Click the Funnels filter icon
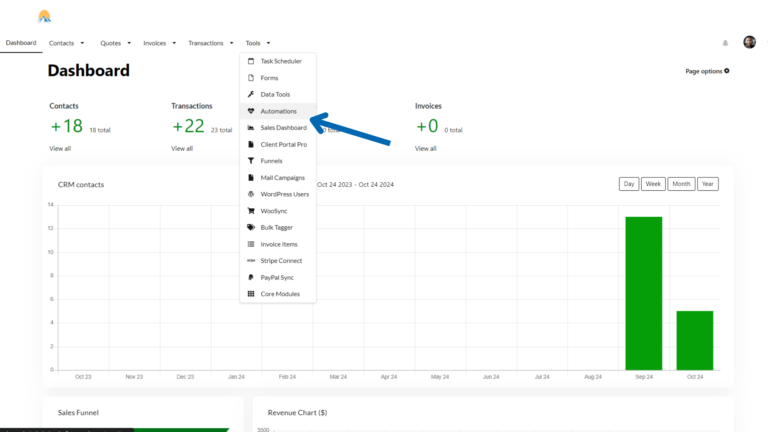 [251, 161]
